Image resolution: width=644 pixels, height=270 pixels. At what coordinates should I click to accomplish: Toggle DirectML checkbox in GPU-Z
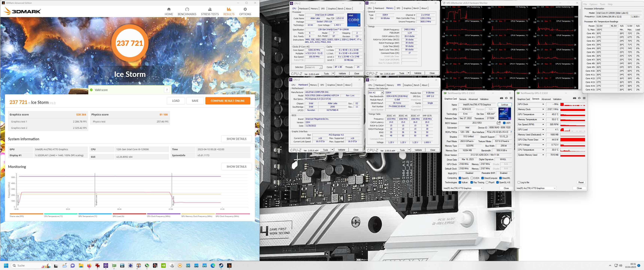(x=500, y=178)
